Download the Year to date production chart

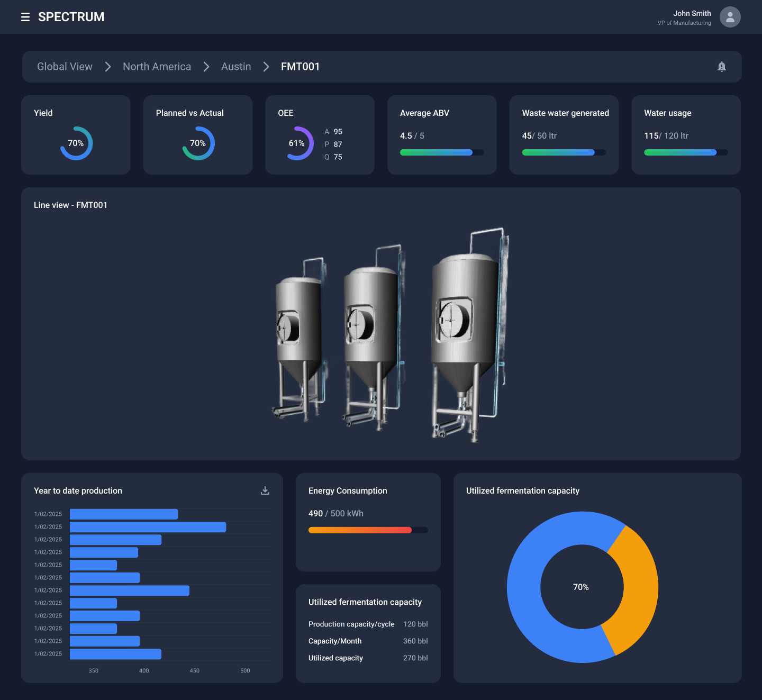[x=265, y=490]
